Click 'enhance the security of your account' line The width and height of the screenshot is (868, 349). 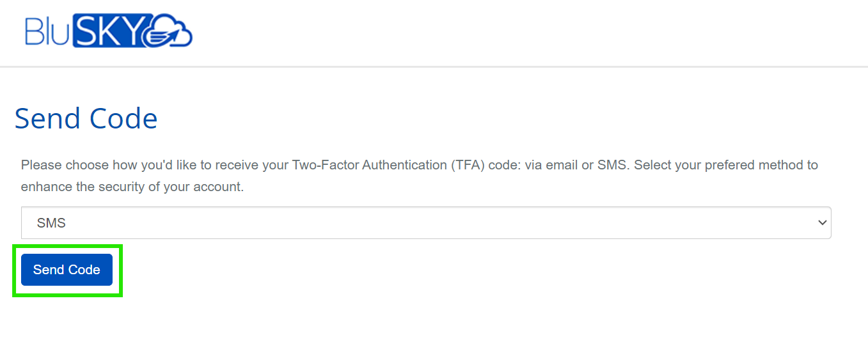(x=132, y=188)
